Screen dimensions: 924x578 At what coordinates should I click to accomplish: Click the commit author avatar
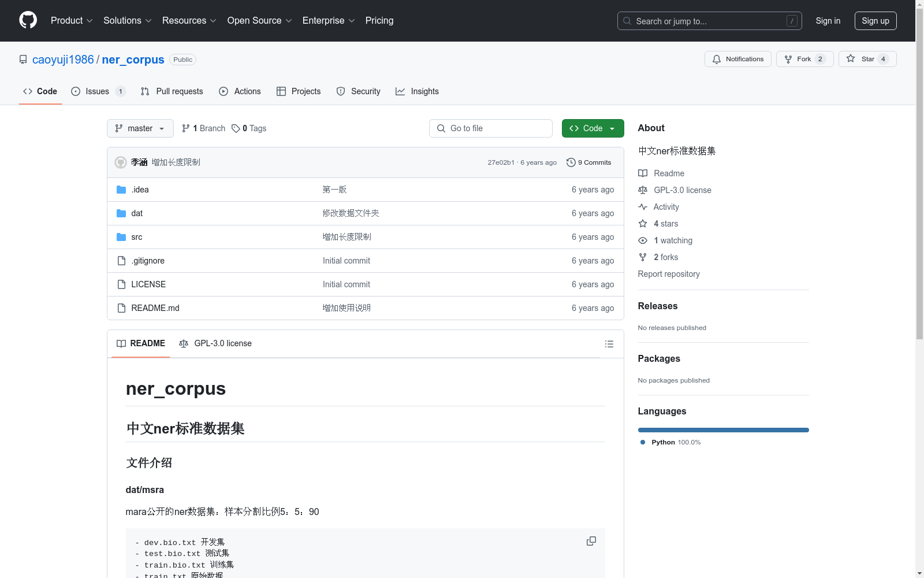[121, 162]
